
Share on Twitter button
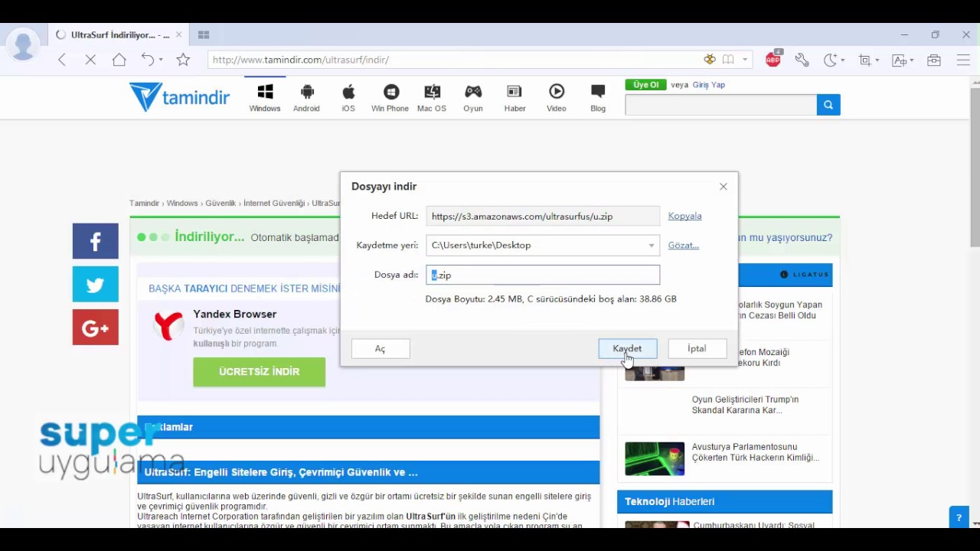tap(96, 284)
